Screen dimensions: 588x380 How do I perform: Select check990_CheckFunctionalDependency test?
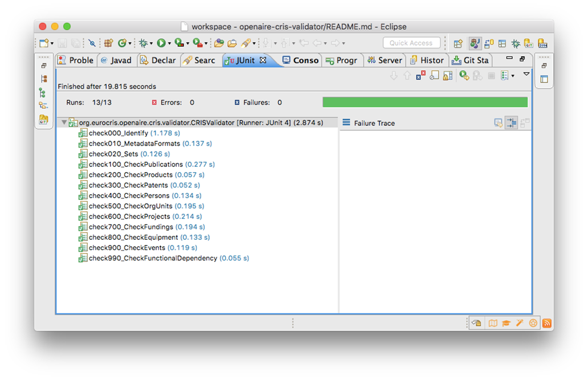164,258
